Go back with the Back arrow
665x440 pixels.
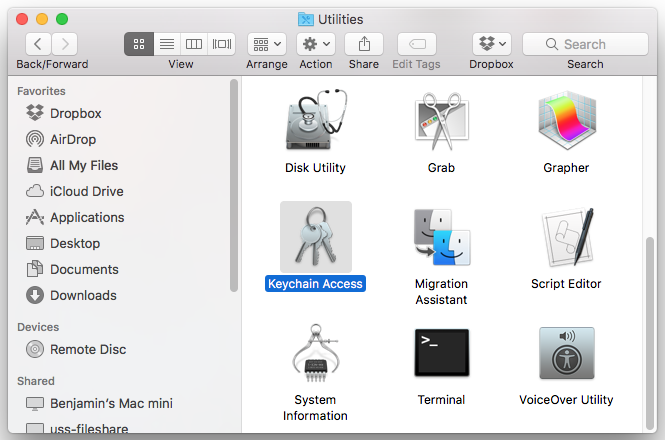(38, 44)
